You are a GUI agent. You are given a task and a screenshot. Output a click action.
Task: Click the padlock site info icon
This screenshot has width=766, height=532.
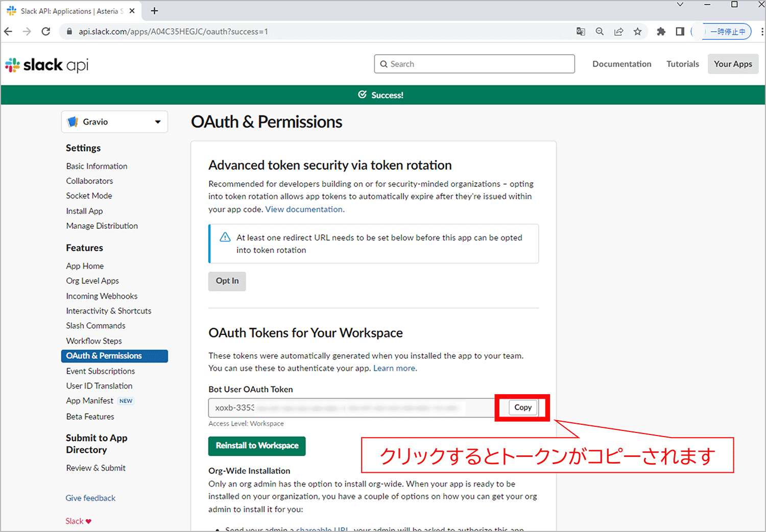click(69, 32)
